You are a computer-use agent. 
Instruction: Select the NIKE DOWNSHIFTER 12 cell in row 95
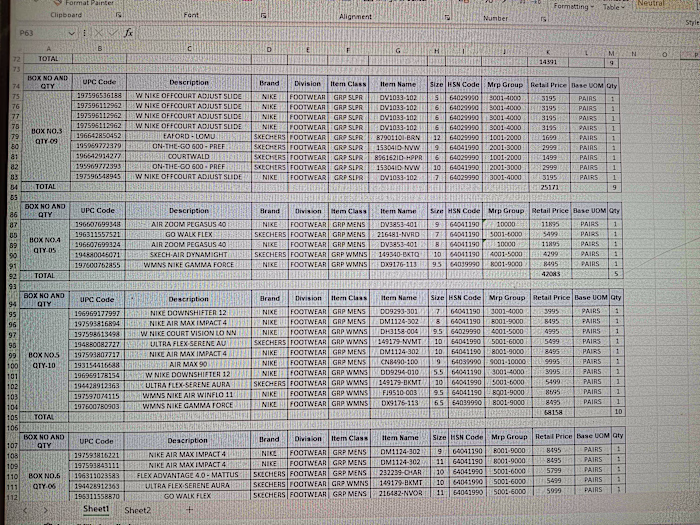[x=188, y=312]
